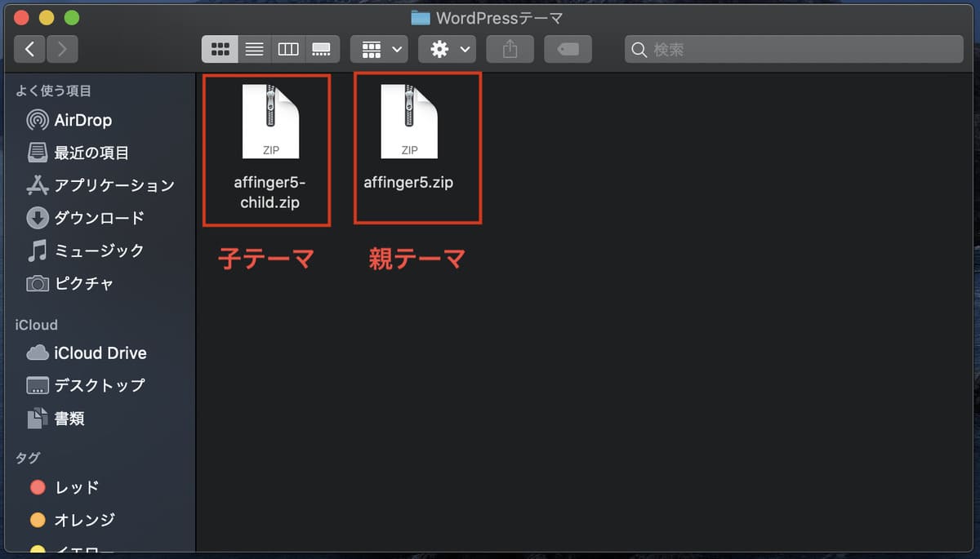
Task: Open the Share icon in the toolbar
Action: tap(510, 48)
